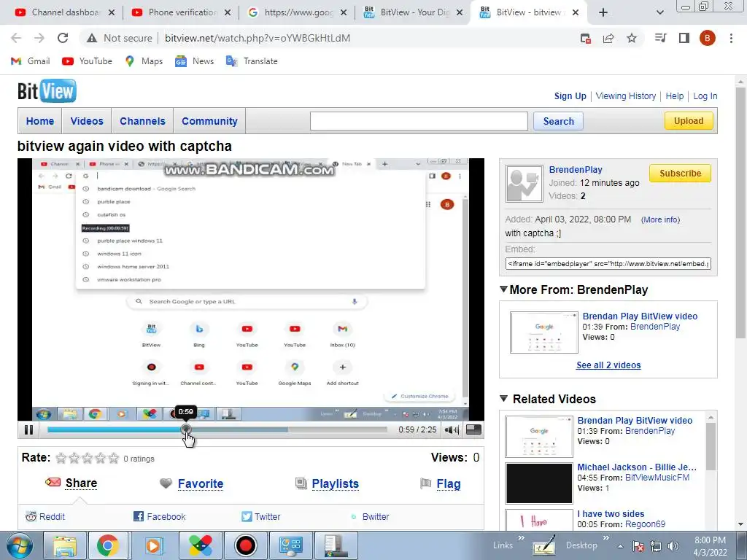Collapse the More From: BrendenPlay section
747x560 pixels.
(503, 289)
